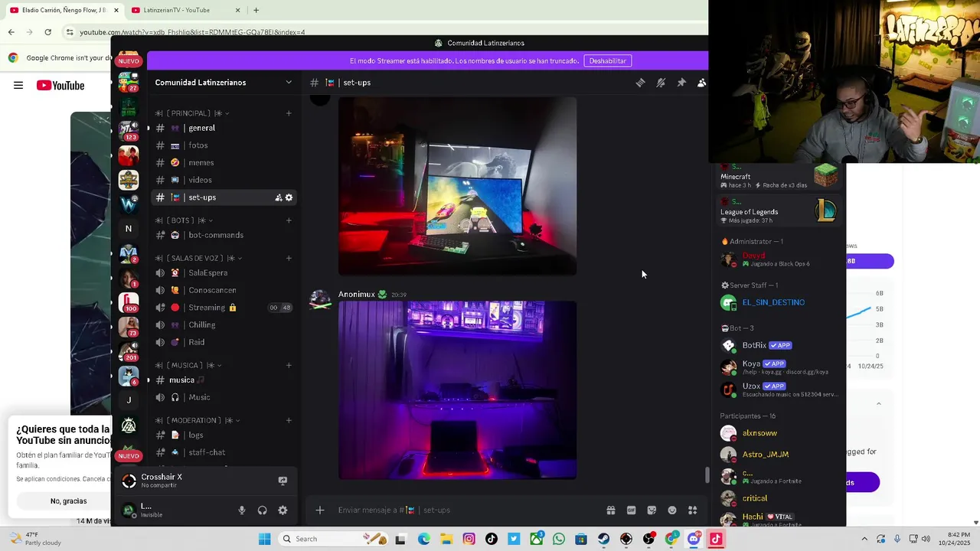The height and width of the screenshot is (551, 980).
Task: Toggle the member list icon
Action: pos(701,83)
